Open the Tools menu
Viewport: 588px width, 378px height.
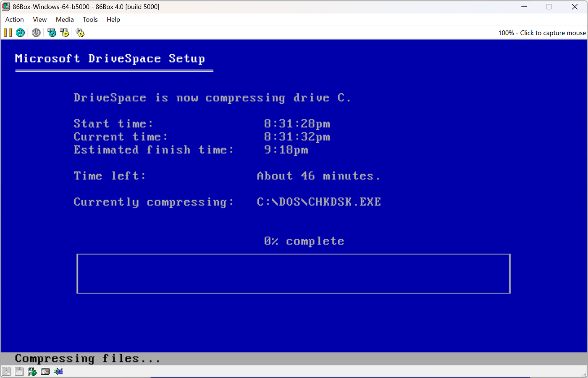click(90, 19)
